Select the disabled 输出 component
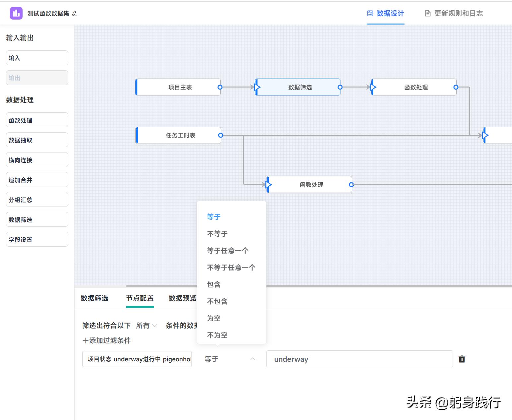The height and width of the screenshot is (420, 512). [x=37, y=78]
